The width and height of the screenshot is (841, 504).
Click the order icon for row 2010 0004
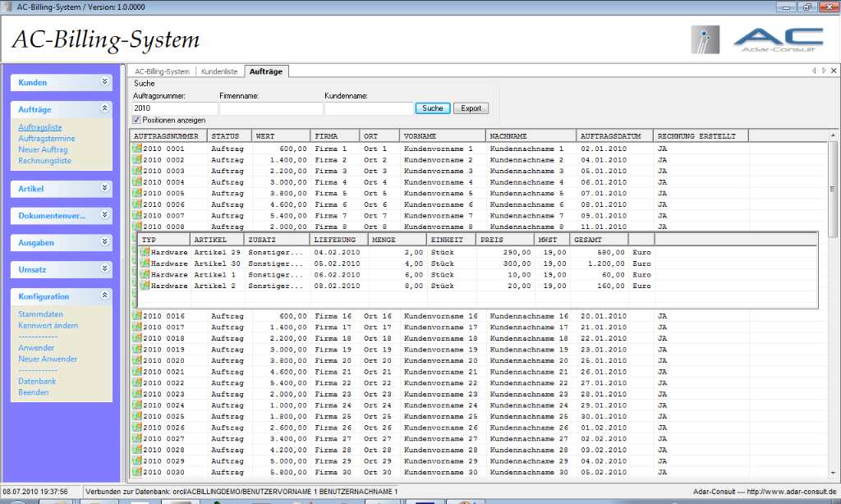pyautogui.click(x=137, y=181)
